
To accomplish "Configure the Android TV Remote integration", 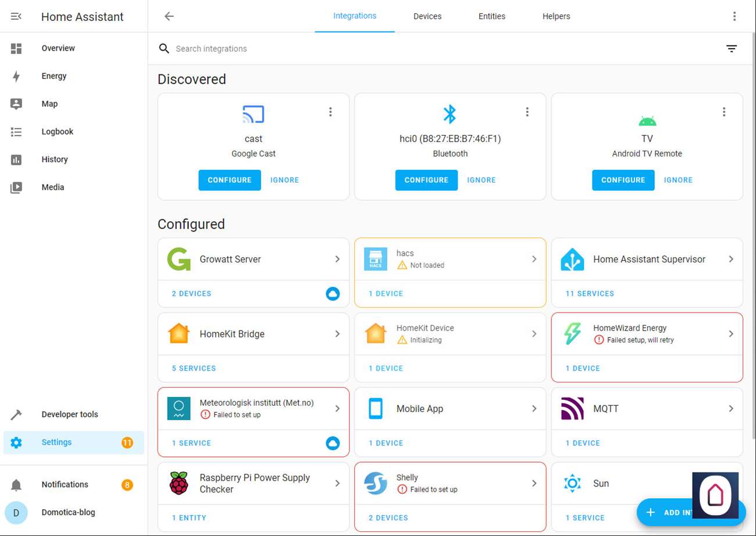I will coord(623,180).
